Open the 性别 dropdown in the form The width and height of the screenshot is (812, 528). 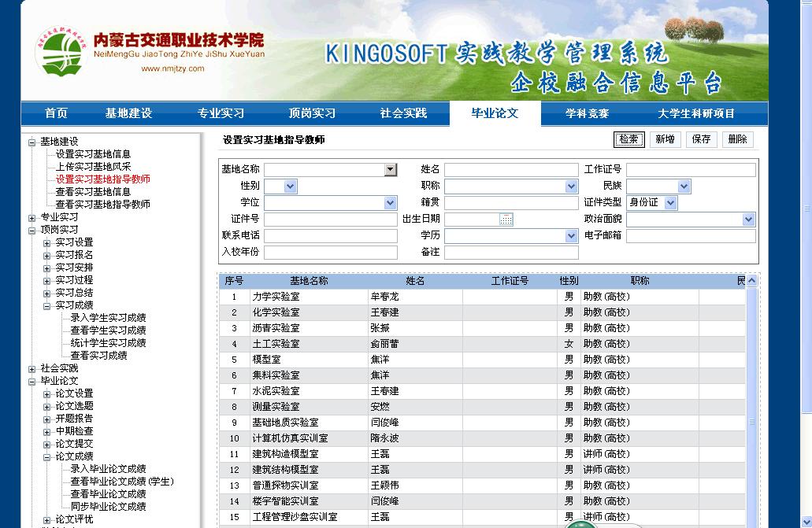[291, 186]
